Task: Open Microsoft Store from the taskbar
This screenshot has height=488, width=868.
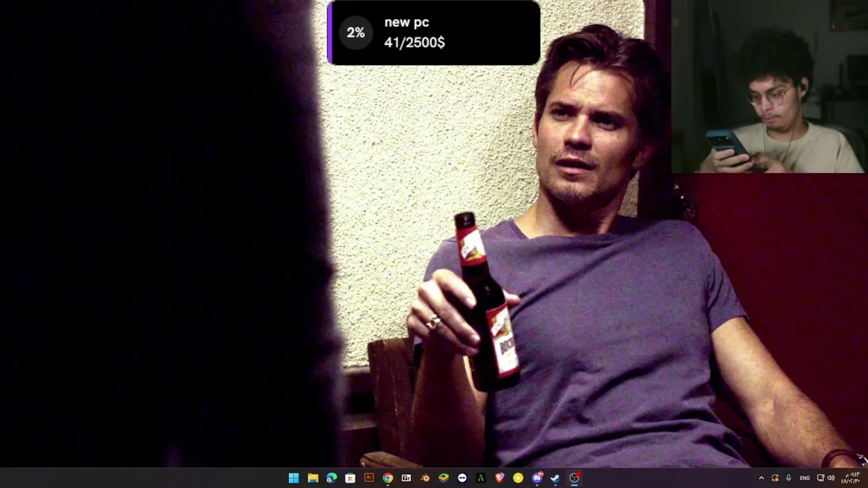Action: tap(350, 478)
